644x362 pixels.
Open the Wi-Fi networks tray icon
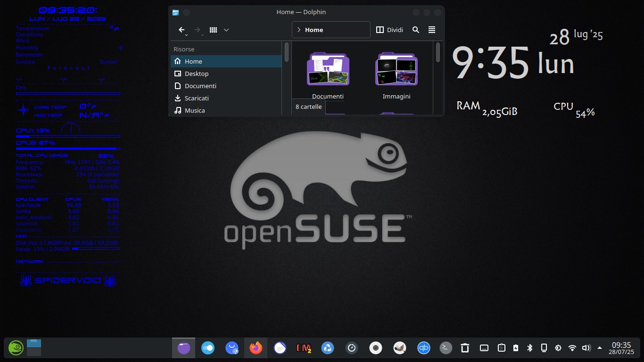click(572, 348)
